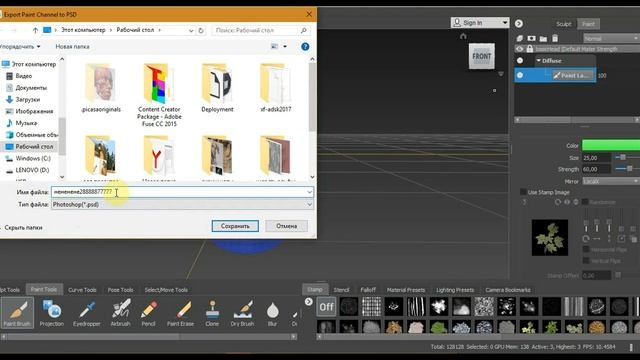Open the Material Presets tab
This screenshot has width=640, height=360.
point(406,290)
